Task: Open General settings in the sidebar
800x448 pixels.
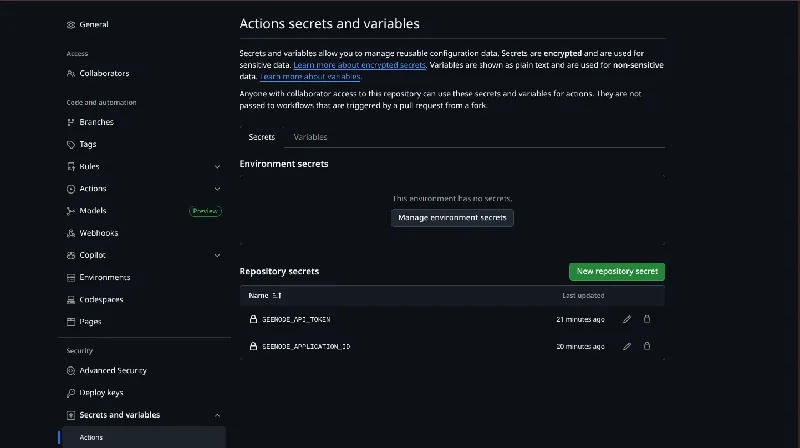Action: point(93,24)
